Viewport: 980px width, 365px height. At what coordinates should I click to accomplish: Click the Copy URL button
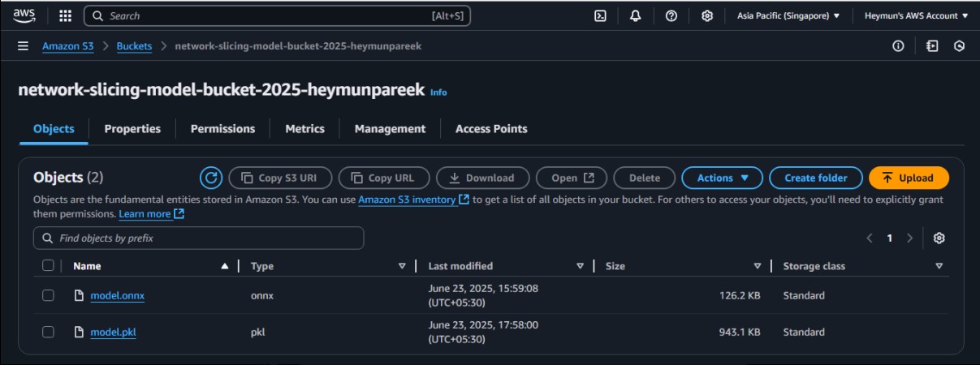click(x=383, y=178)
